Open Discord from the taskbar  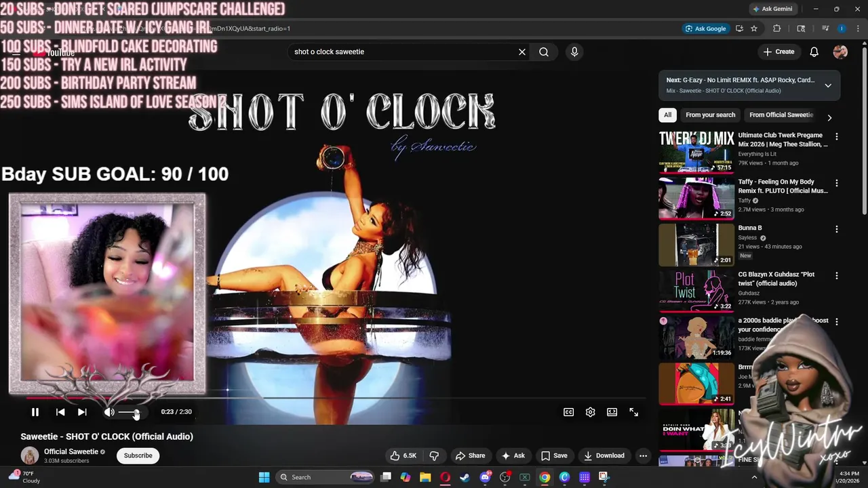(x=485, y=477)
